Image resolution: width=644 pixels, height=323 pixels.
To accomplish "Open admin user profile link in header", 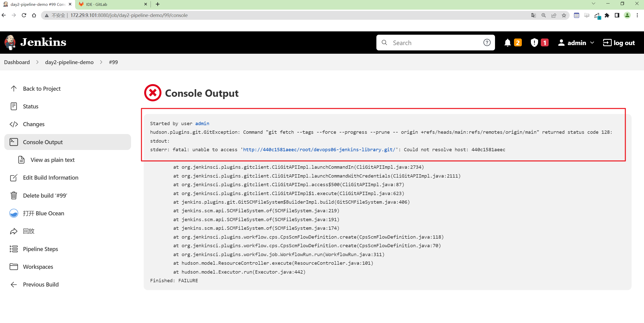I will [572, 43].
